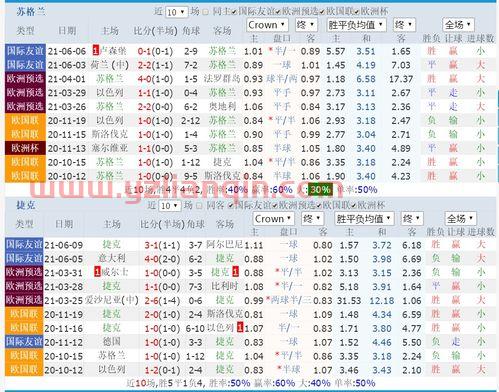Open 终 dropdown after 胜平负均值 in Czech section
Screen dimensions: 499x392
pos(412,219)
